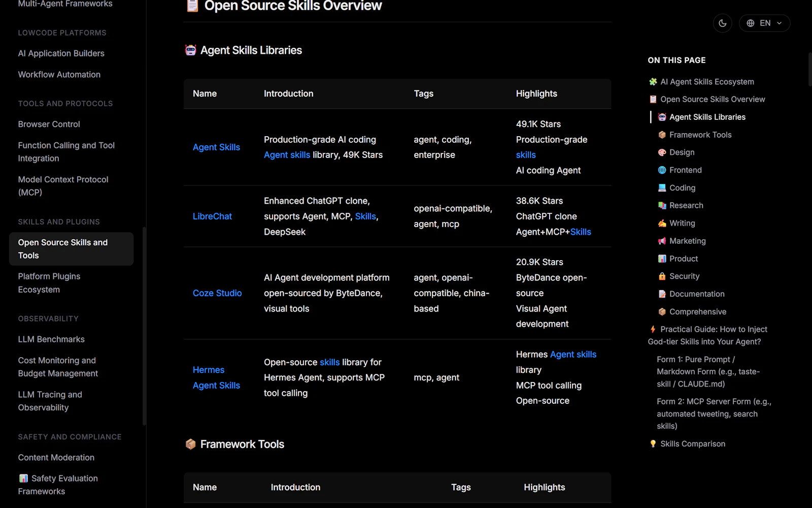Viewport: 812px width, 508px height.
Task: Click 'Agent skills' link in Hermes highlights
Action: point(573,355)
